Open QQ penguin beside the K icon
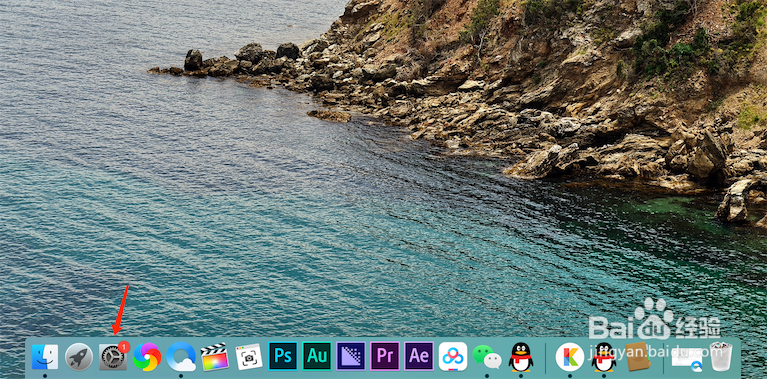Image resolution: width=767 pixels, height=379 pixels. (604, 357)
